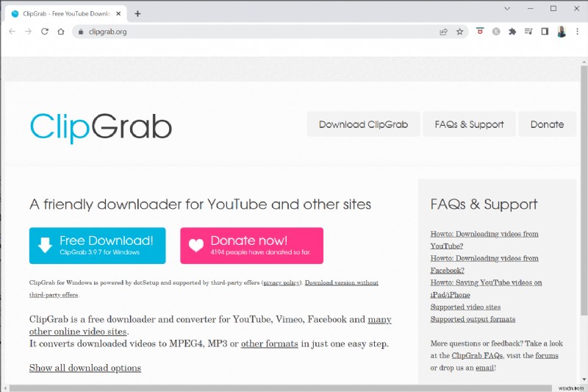Bookmark this page with the star icon
Screen dimensions: 588x392
point(460,32)
